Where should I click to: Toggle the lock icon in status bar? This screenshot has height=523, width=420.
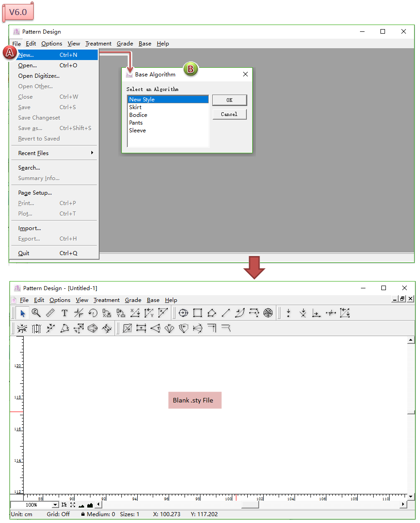pyautogui.click(x=83, y=514)
